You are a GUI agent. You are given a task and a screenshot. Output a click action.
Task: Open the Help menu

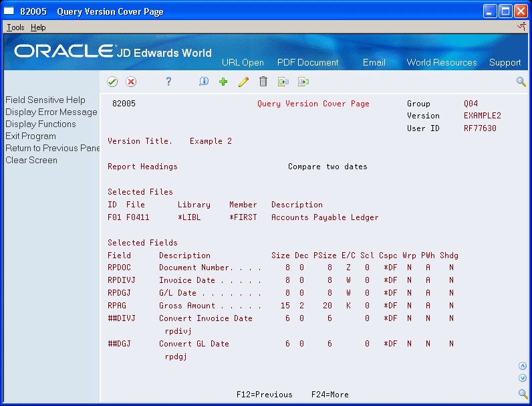(x=38, y=27)
